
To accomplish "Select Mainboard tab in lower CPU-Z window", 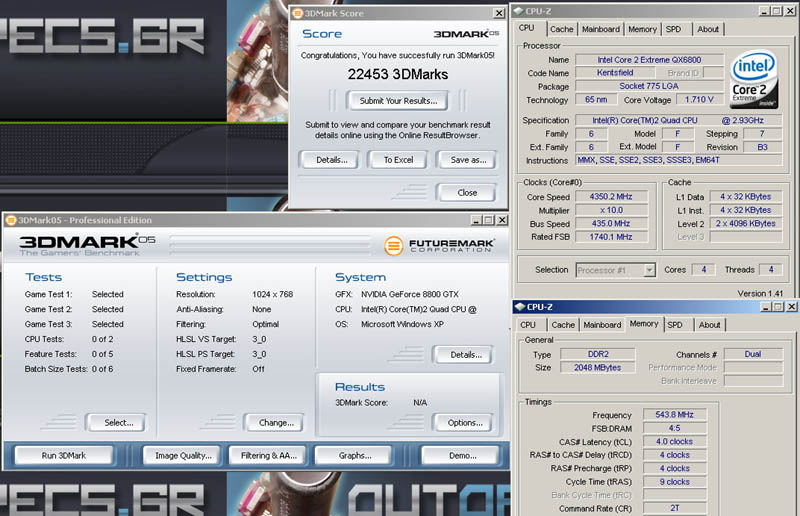I will pos(603,325).
